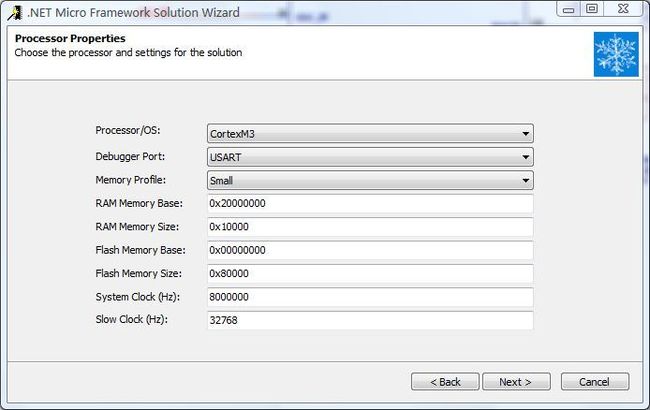The image size is (650, 410).
Task: Cancel the solution wizard
Action: tap(595, 381)
